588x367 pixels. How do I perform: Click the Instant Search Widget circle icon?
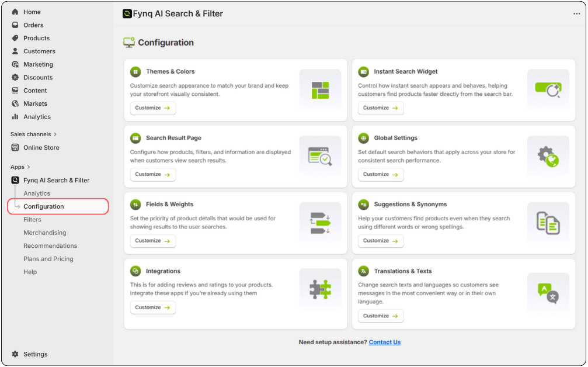coord(363,72)
